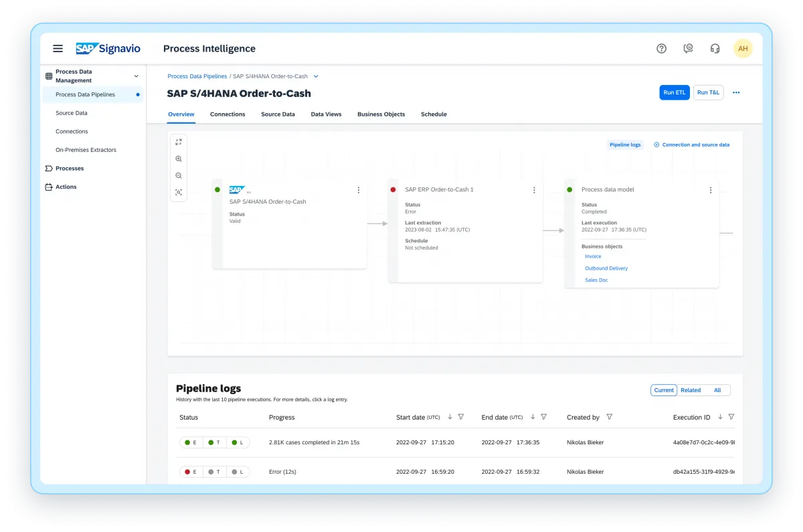Filter the Created by column

click(x=610, y=417)
